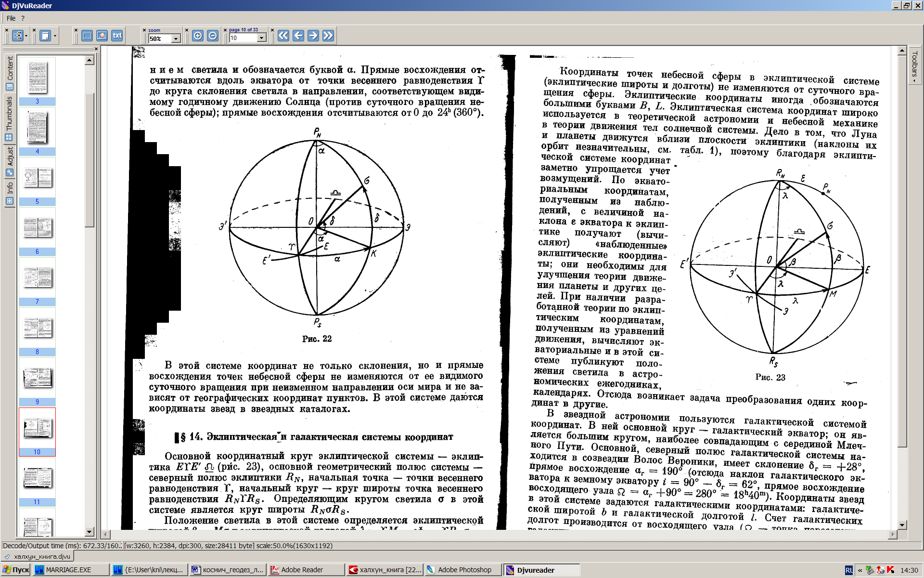Select page 7 thumbnail
Screen dimensions: 924x578
coord(37,281)
